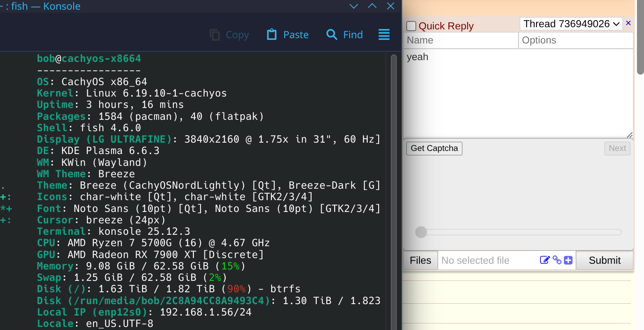Open Find in the Konsole toolbar
Image resolution: width=644 pixels, height=330 pixels.
pos(345,35)
